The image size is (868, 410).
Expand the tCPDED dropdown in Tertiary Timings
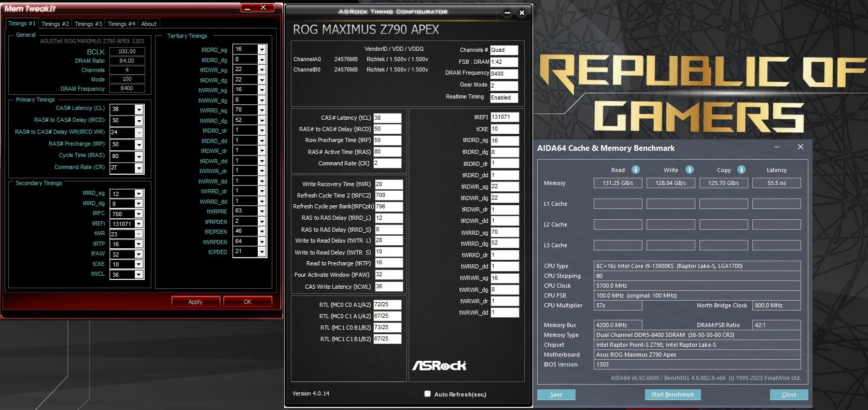262,251
